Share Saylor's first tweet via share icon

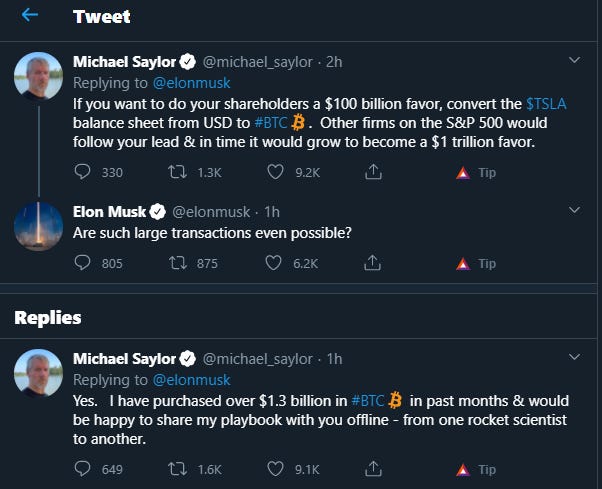pyautogui.click(x=373, y=172)
